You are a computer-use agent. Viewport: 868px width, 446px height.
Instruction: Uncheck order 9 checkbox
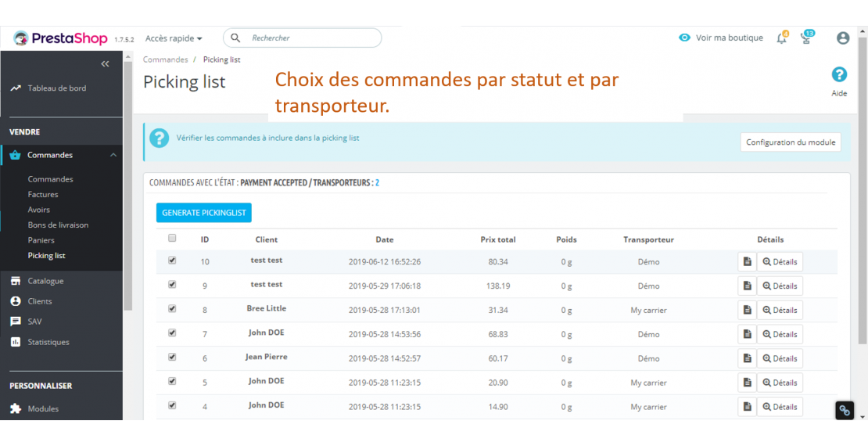pyautogui.click(x=171, y=284)
